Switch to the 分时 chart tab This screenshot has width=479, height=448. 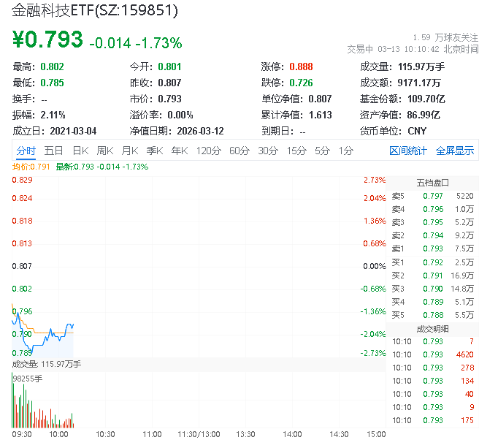click(26, 151)
